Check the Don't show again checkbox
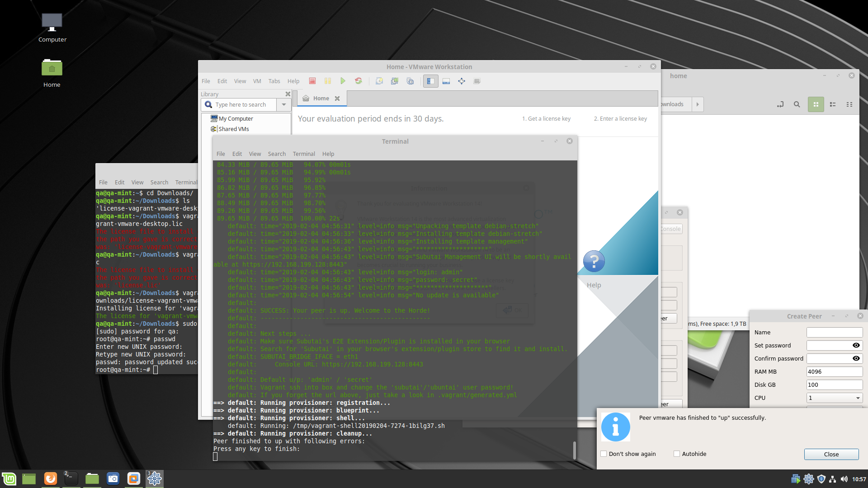 (x=604, y=454)
